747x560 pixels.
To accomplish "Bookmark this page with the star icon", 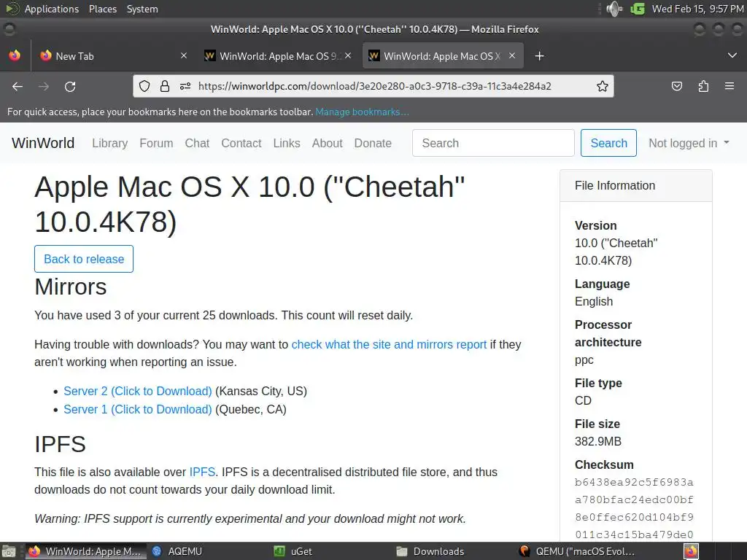I will (602, 86).
